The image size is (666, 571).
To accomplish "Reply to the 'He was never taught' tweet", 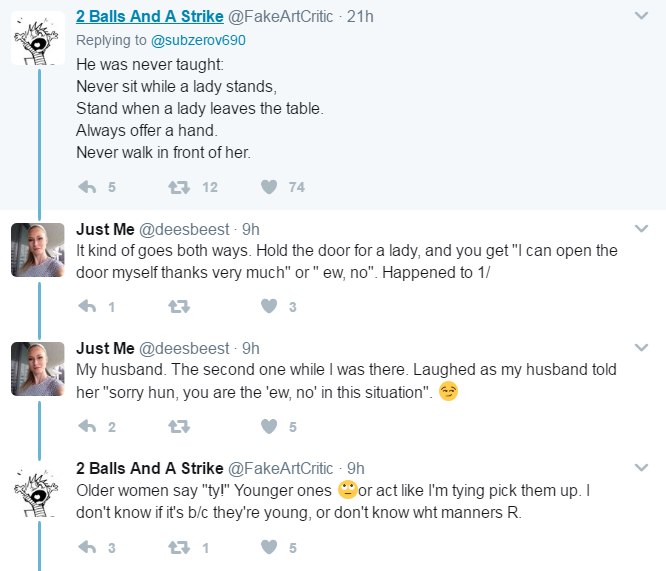I will pyautogui.click(x=87, y=187).
